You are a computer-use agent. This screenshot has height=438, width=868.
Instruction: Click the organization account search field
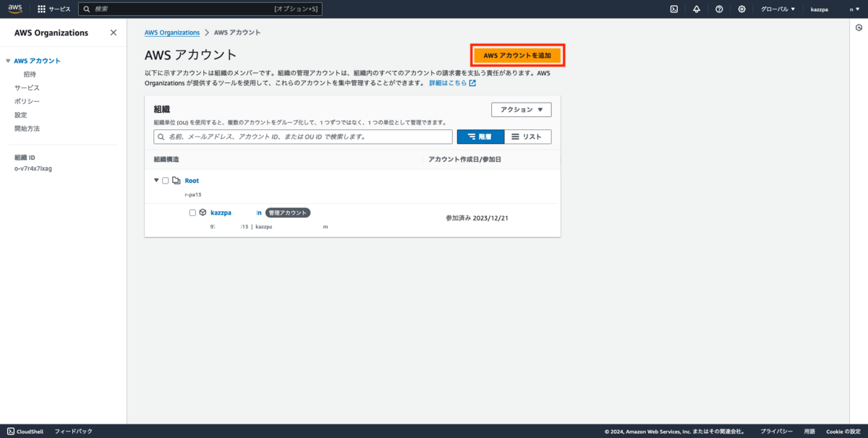(x=303, y=137)
